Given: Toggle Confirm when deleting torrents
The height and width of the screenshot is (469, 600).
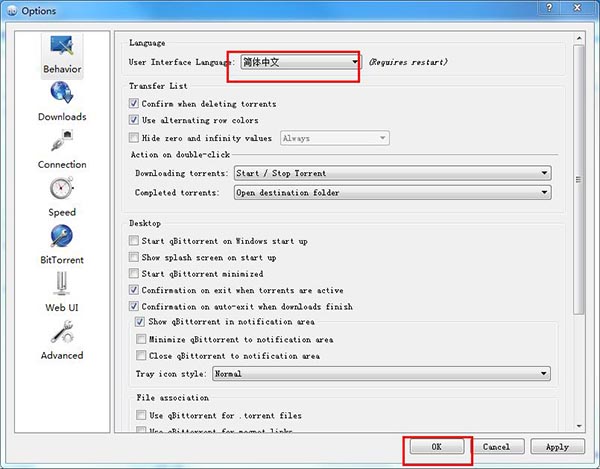Looking at the screenshot, I should tap(134, 103).
